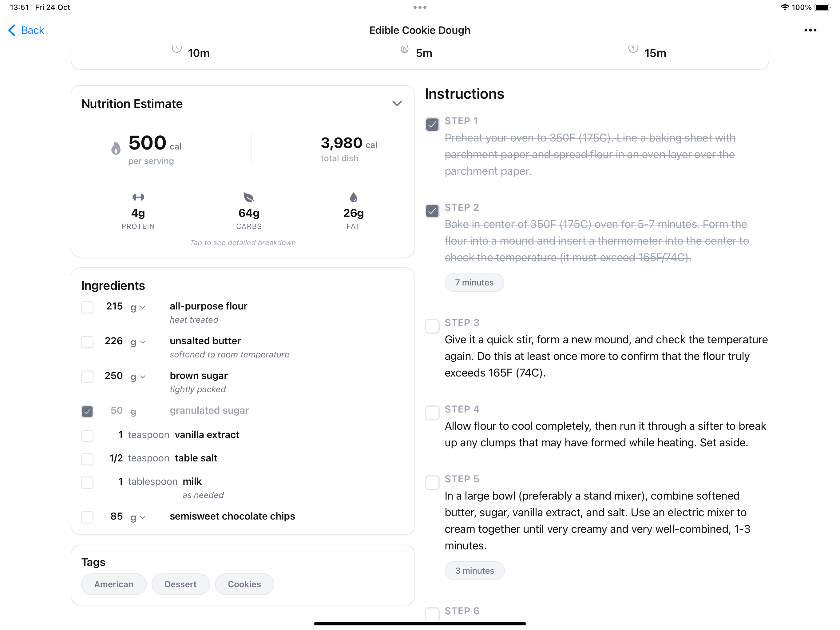Screen dimensions: 840x630
Task: Start the 7 minutes timer
Action: click(474, 282)
